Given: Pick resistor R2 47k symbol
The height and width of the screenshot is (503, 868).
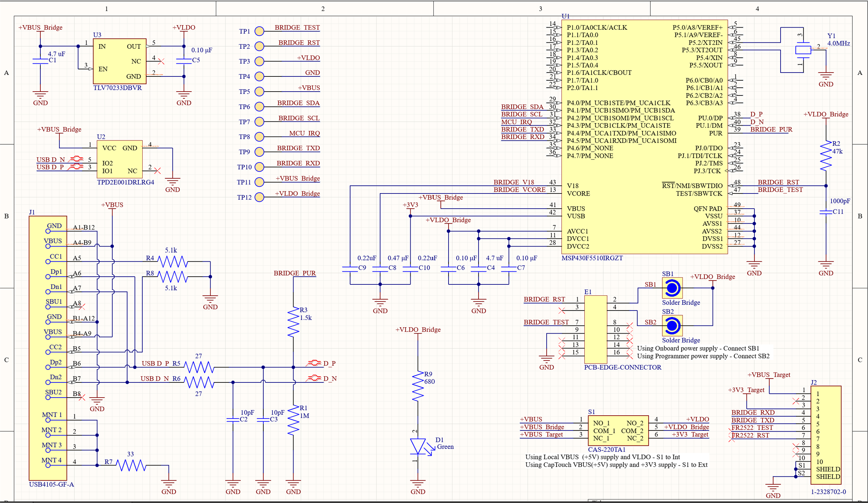Looking at the screenshot, I should pyautogui.click(x=826, y=156).
